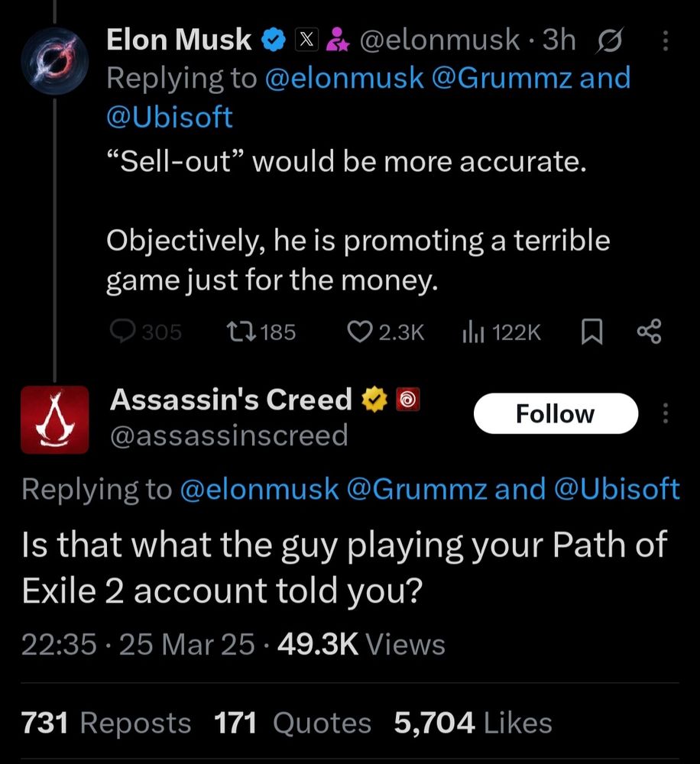View the 171 Quotes list

point(293,723)
